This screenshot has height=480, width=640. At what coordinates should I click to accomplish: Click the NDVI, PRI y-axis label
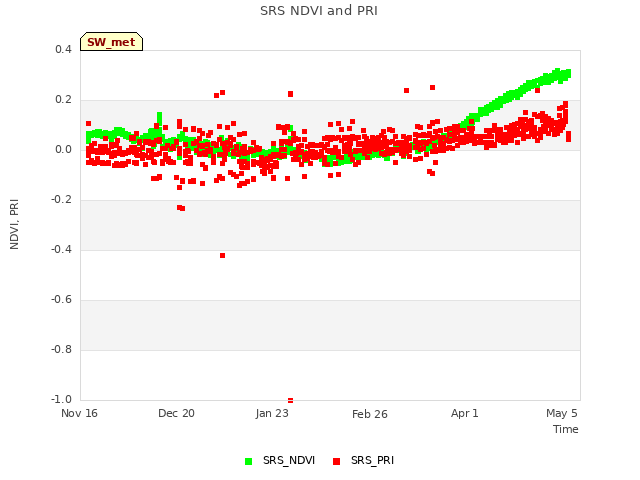(x=14, y=224)
